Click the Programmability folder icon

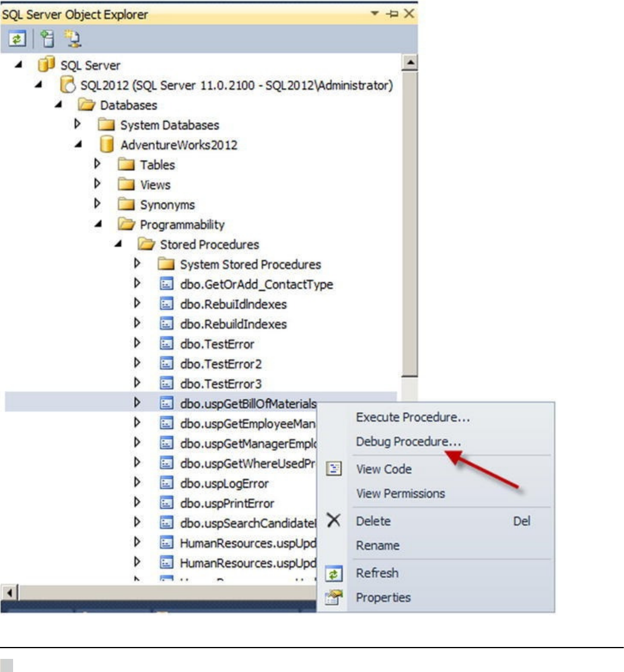pyautogui.click(x=126, y=224)
